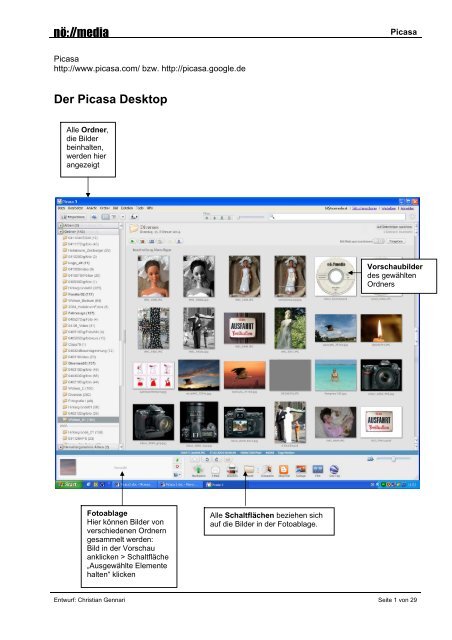Open the Ordner menu in menu bar
452x640 pixels.
[x=105, y=208]
